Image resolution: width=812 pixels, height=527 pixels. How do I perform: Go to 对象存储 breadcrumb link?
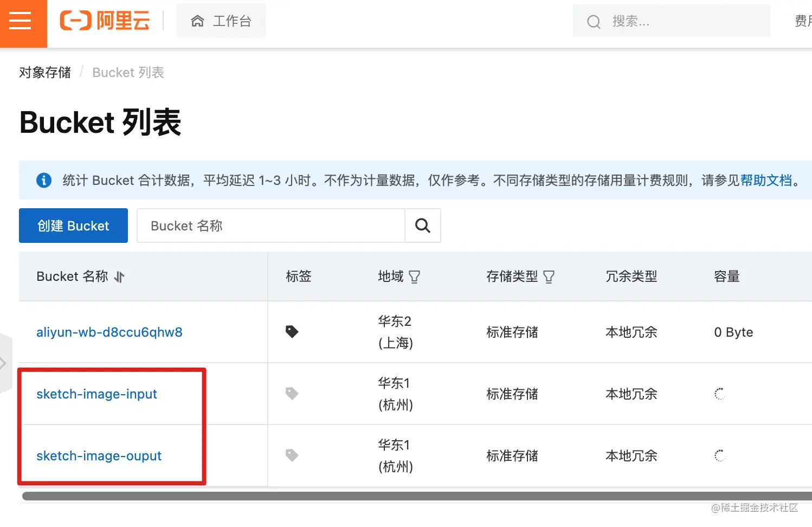pyautogui.click(x=45, y=73)
